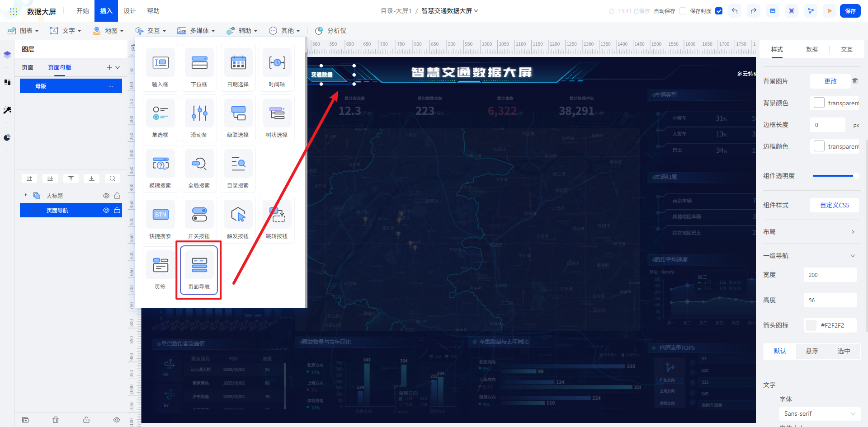Open the 其他 others dropdown

(x=284, y=31)
